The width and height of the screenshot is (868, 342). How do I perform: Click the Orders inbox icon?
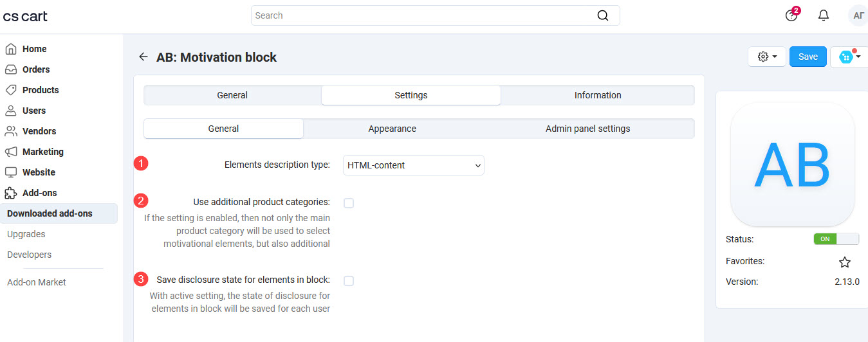click(x=11, y=69)
